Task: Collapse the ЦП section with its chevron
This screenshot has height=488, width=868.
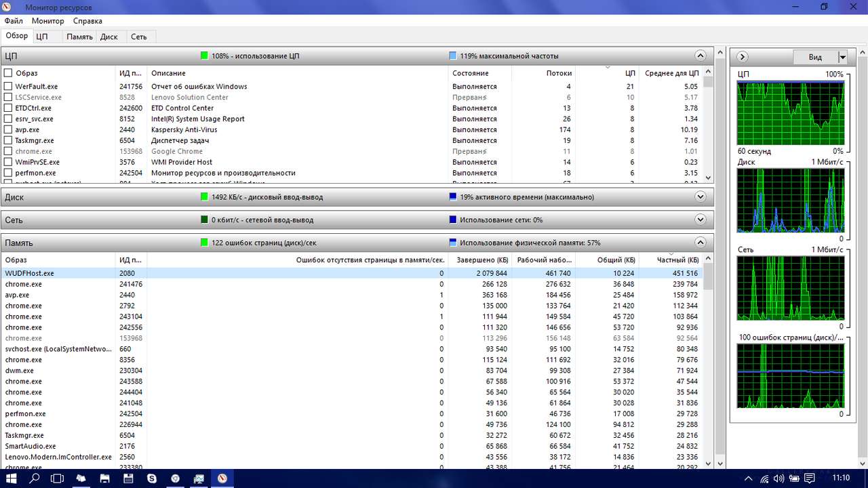Action: pos(701,56)
